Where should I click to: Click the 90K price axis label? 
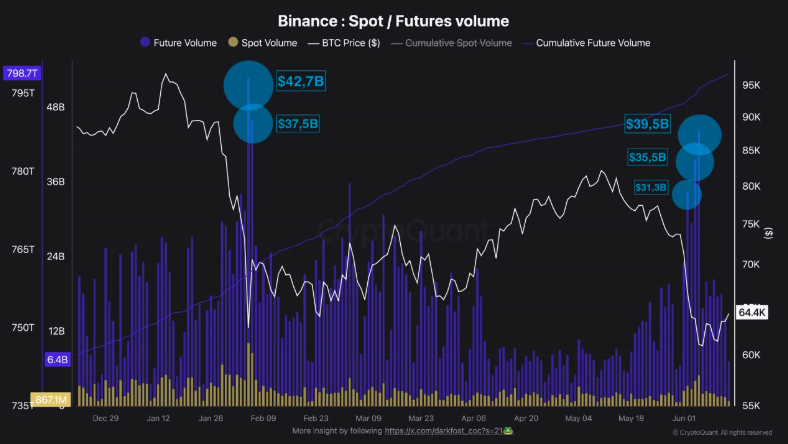click(751, 117)
